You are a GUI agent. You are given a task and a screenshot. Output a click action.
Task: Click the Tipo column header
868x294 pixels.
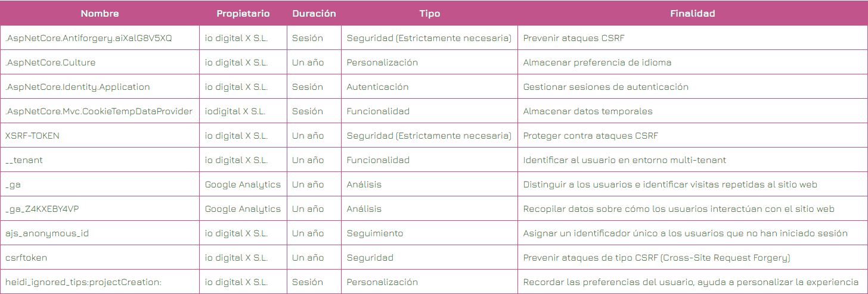(x=429, y=13)
